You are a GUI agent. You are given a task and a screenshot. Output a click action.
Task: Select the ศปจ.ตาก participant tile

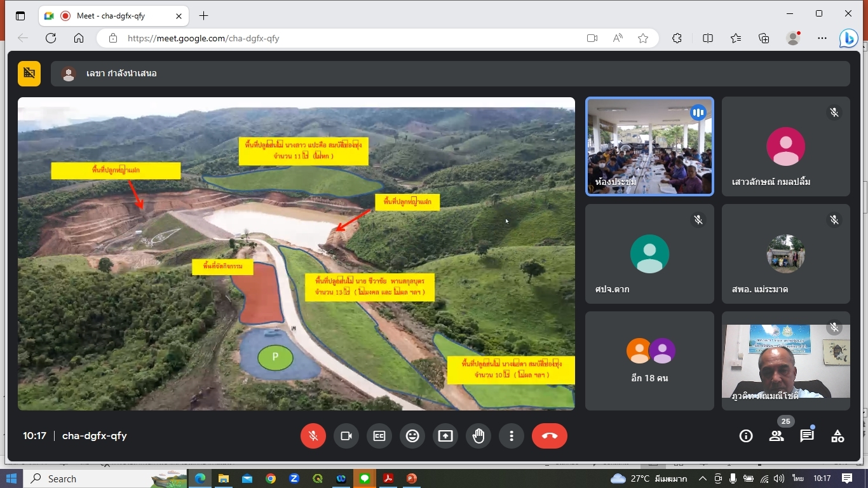pyautogui.click(x=649, y=254)
